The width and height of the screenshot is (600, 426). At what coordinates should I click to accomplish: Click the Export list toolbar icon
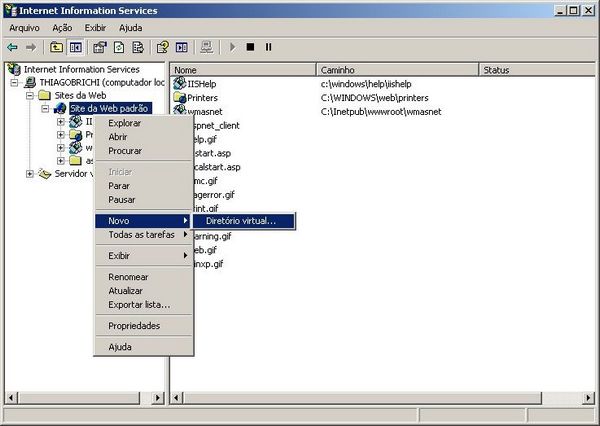tap(138, 47)
